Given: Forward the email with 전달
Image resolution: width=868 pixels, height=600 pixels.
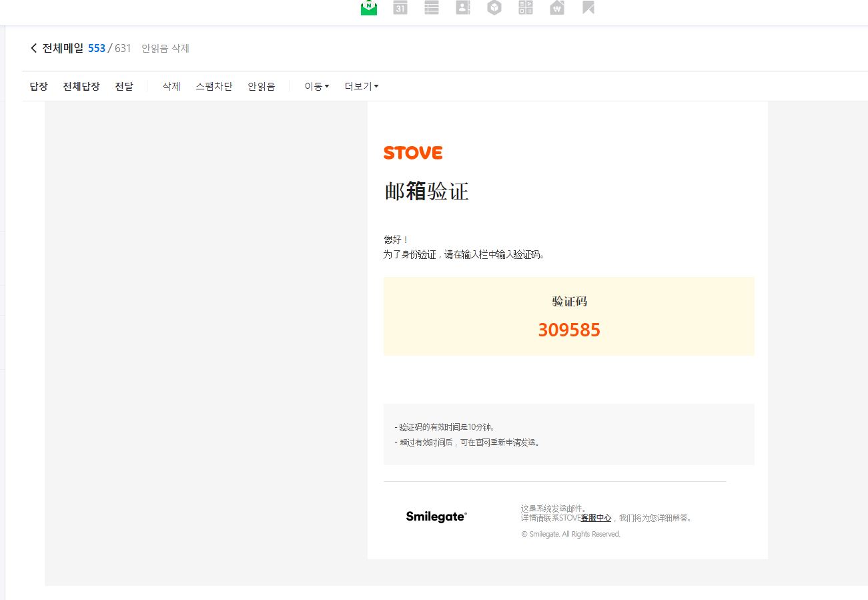Looking at the screenshot, I should click(123, 86).
